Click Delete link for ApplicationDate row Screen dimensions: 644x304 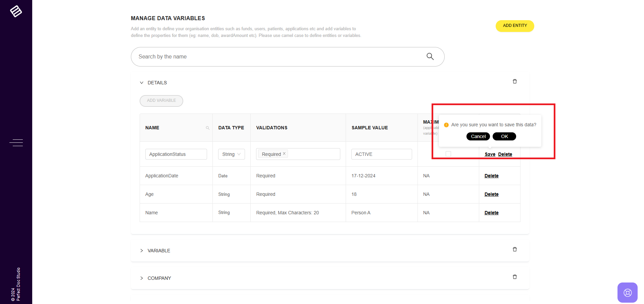click(x=491, y=176)
